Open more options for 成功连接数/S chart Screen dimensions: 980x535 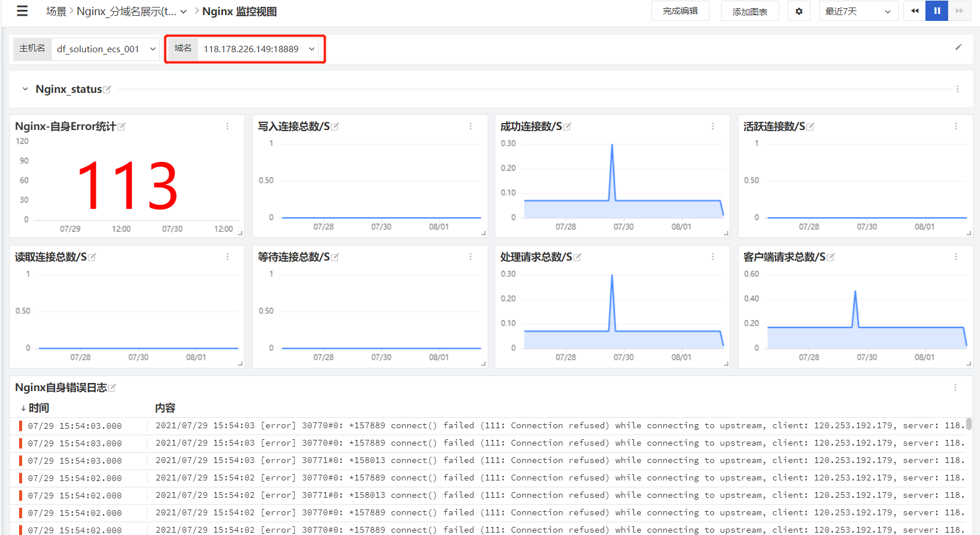pos(713,126)
